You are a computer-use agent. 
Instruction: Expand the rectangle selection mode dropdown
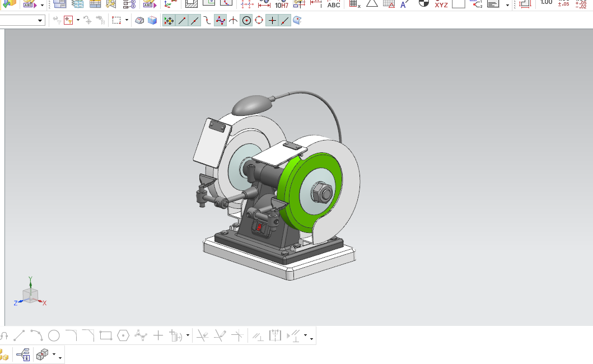pos(127,20)
